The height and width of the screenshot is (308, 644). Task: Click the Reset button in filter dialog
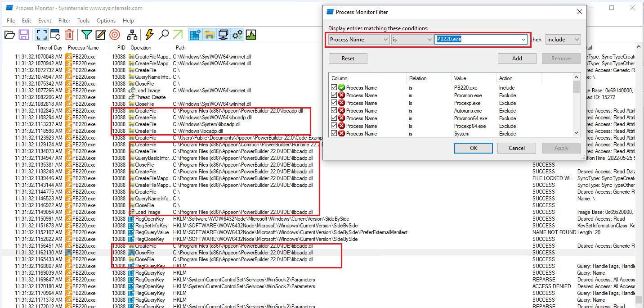tap(348, 59)
